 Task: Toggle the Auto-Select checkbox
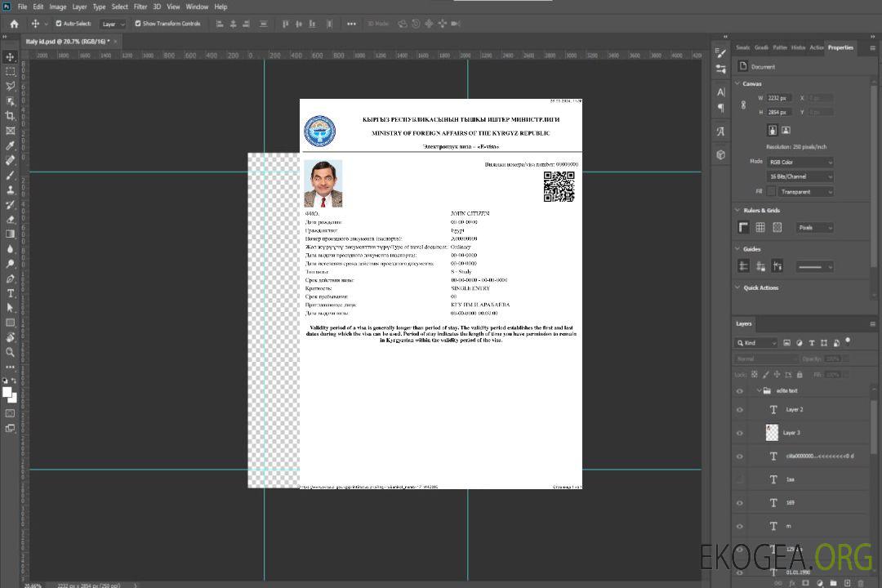(x=59, y=24)
